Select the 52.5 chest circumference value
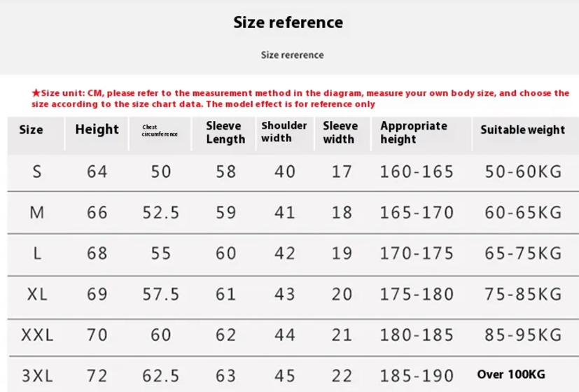This screenshot has width=579, height=392. [x=161, y=213]
